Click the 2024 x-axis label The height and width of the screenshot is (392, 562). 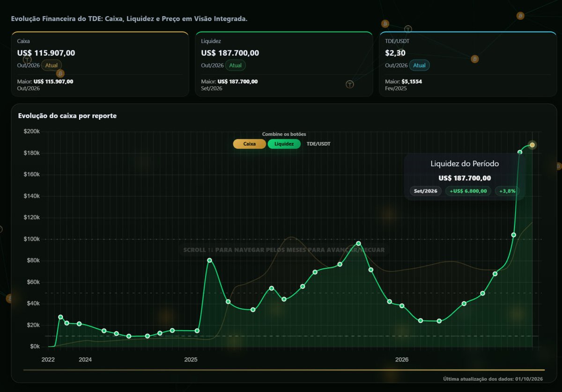pos(85,360)
